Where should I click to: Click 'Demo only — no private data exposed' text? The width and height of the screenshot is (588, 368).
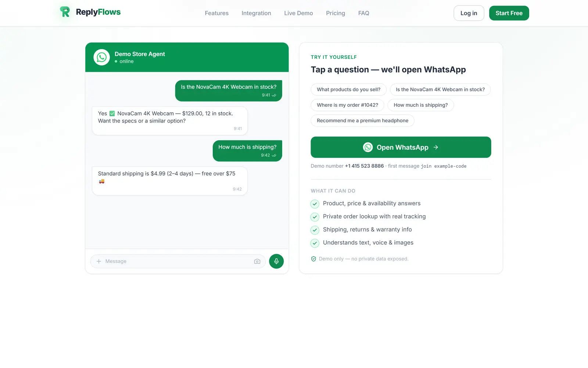pyautogui.click(x=363, y=259)
